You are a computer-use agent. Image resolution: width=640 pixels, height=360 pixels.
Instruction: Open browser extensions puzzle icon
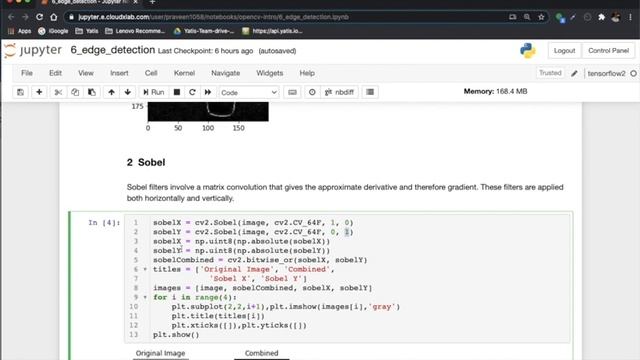(x=601, y=17)
